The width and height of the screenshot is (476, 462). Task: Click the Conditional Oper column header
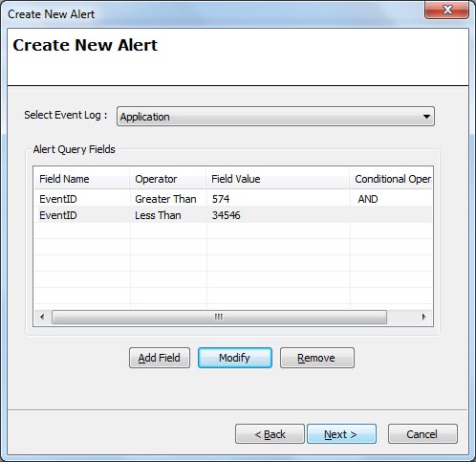tap(391, 179)
